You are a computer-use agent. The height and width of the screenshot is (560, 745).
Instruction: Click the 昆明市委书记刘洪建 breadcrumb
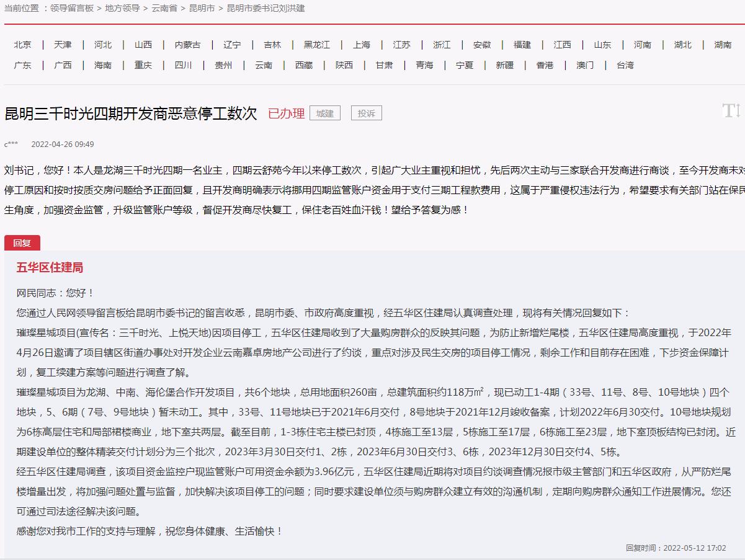click(x=265, y=9)
